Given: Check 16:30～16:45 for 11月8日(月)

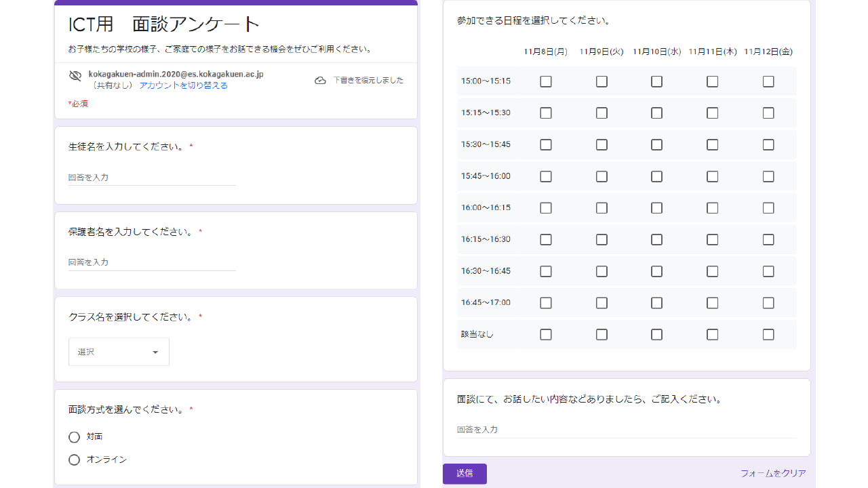Looking at the screenshot, I should [546, 271].
